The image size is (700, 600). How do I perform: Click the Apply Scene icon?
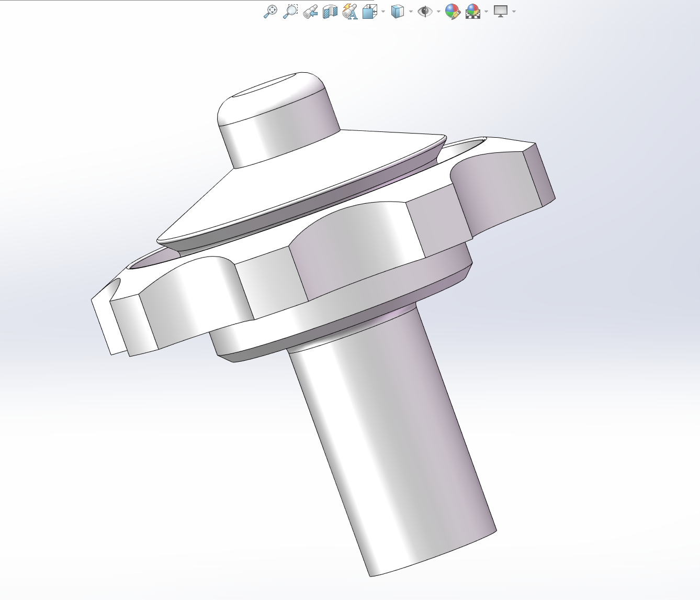473,12
